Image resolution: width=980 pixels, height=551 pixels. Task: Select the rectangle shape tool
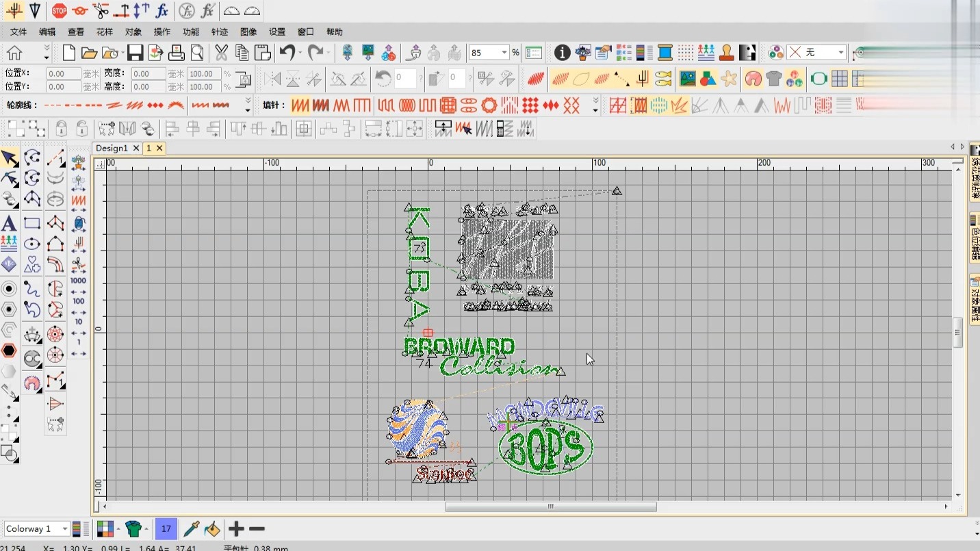32,223
